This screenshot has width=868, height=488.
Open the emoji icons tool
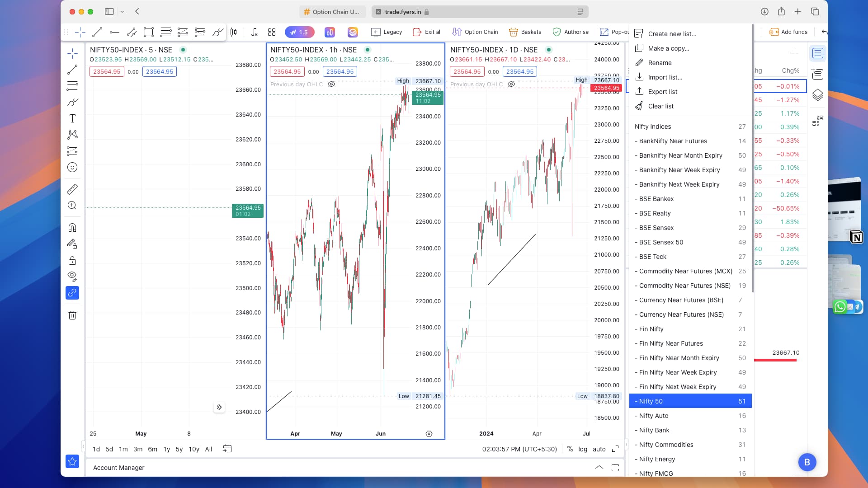click(72, 167)
